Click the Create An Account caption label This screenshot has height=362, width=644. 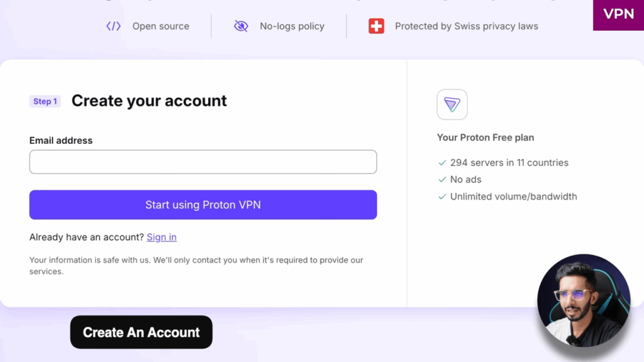click(x=142, y=332)
